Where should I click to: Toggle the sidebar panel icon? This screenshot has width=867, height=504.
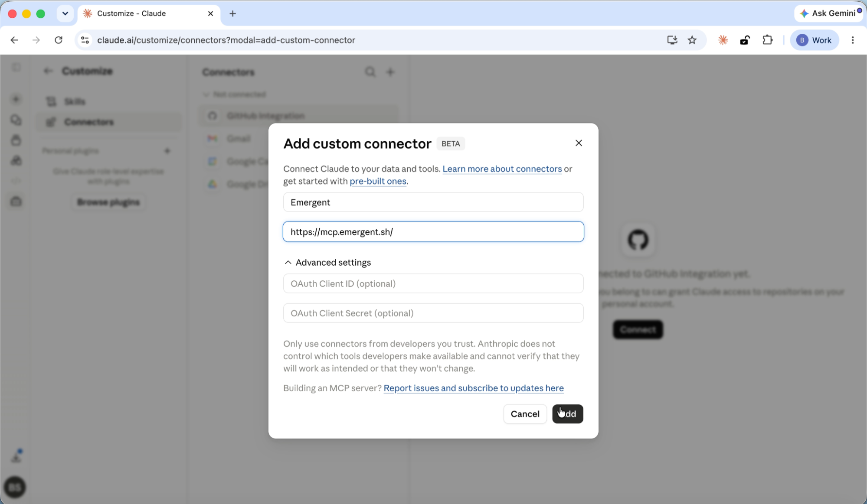[x=16, y=68]
